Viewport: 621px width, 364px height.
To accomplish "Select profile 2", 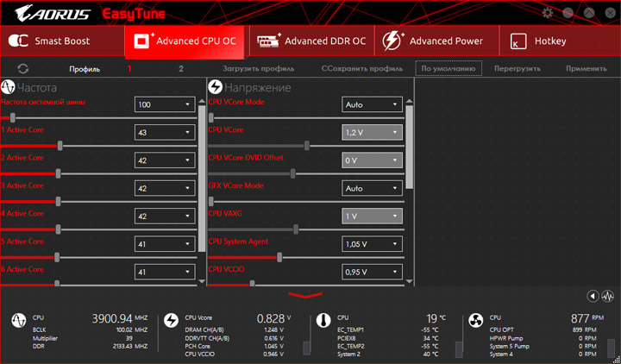I will pyautogui.click(x=181, y=69).
